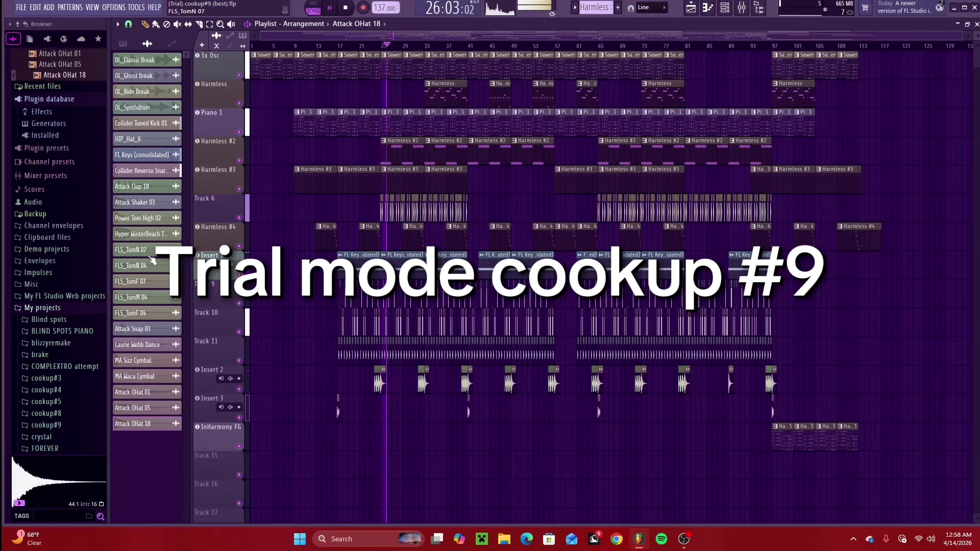Toggle the PAT/SONG mode switch
Image resolution: width=980 pixels, height=551 pixels.
pos(313,8)
